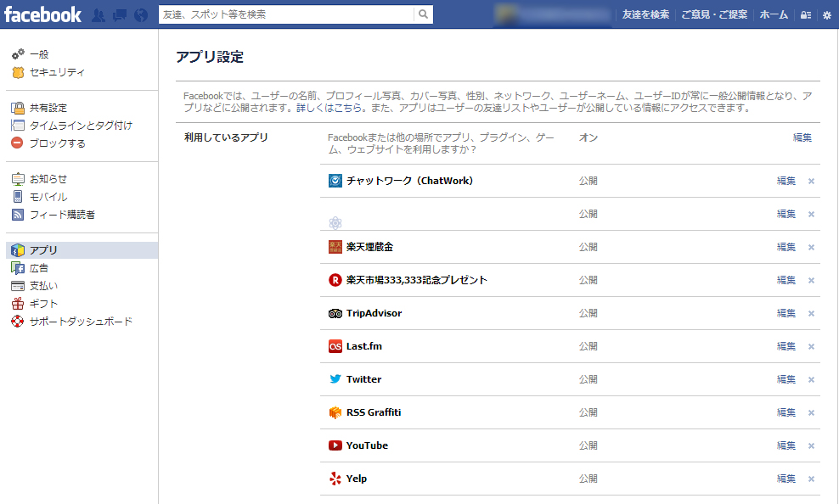This screenshot has width=839, height=504.
Task: Go to ホーム in the header
Action: coord(774,15)
